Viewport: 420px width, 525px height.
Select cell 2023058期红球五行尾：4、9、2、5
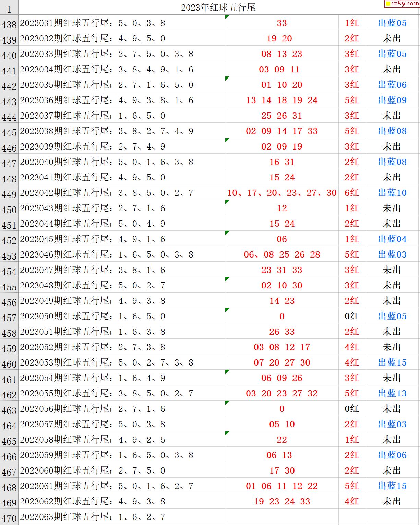[122, 440]
